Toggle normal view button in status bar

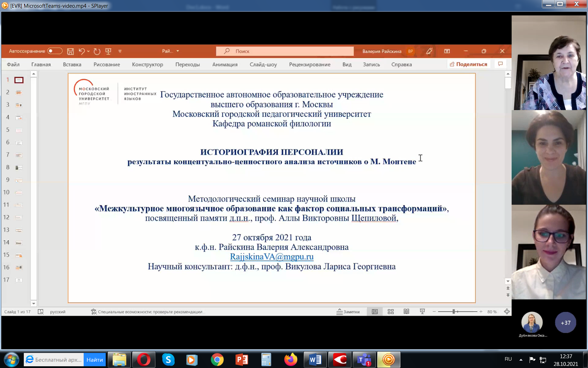coord(374,312)
